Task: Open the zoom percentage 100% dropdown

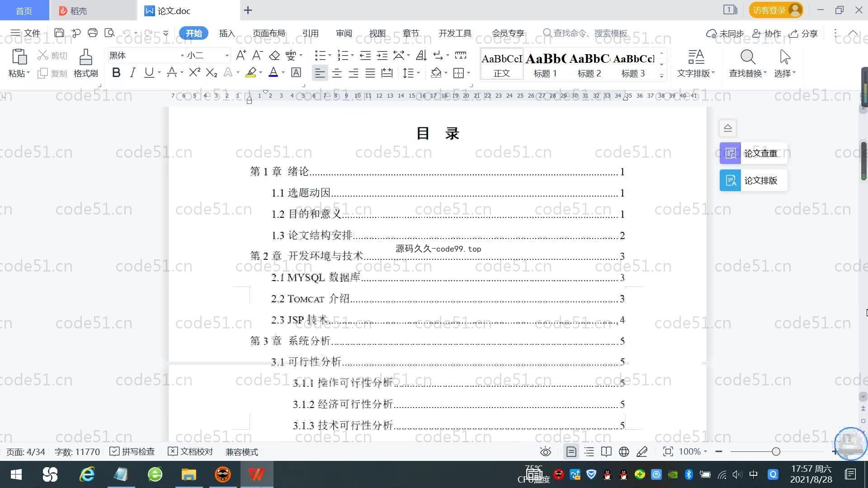Action: coord(693,451)
